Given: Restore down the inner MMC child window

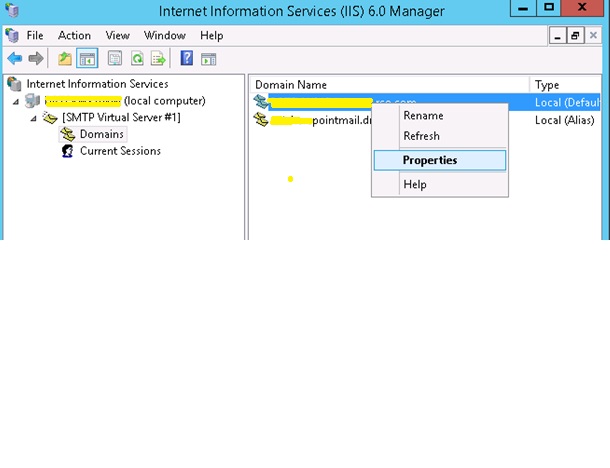Looking at the screenshot, I should click(x=575, y=36).
